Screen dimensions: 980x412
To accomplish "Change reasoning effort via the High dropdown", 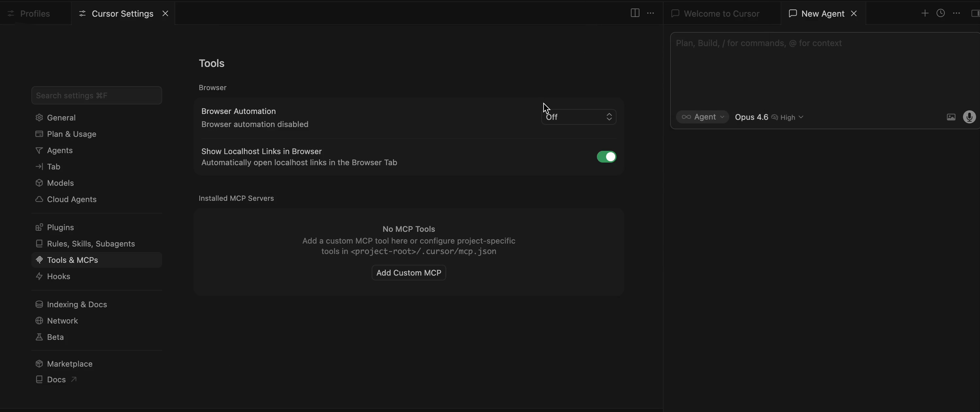I will [x=788, y=117].
